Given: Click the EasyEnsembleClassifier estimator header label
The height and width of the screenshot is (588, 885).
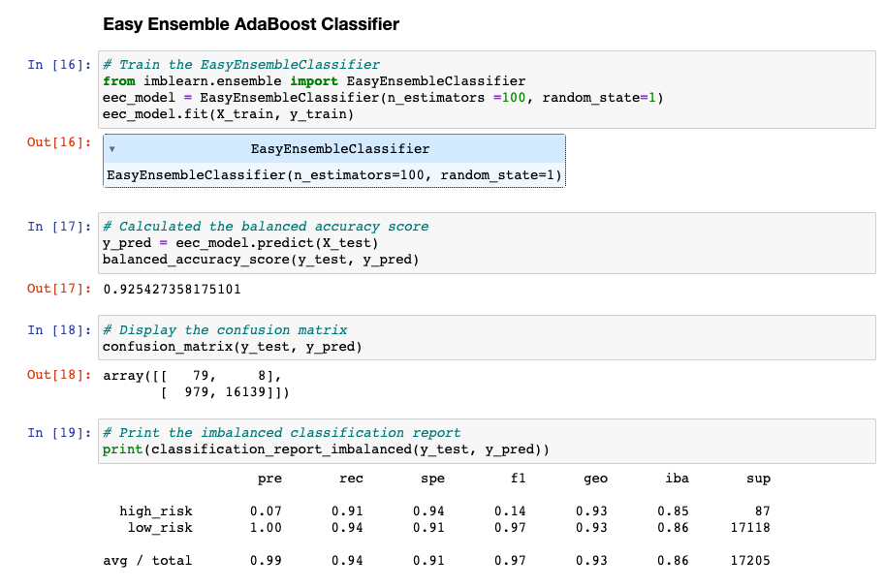Looking at the screenshot, I should tap(340, 149).
